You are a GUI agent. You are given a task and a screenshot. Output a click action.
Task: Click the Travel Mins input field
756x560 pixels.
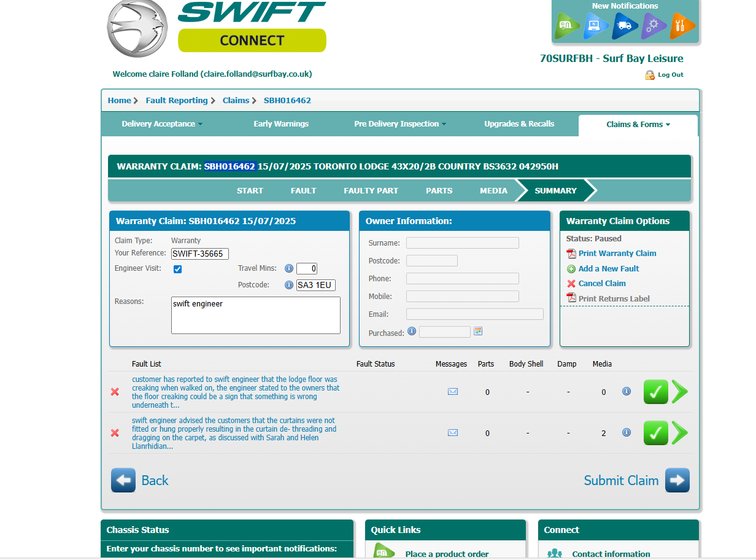(x=307, y=268)
